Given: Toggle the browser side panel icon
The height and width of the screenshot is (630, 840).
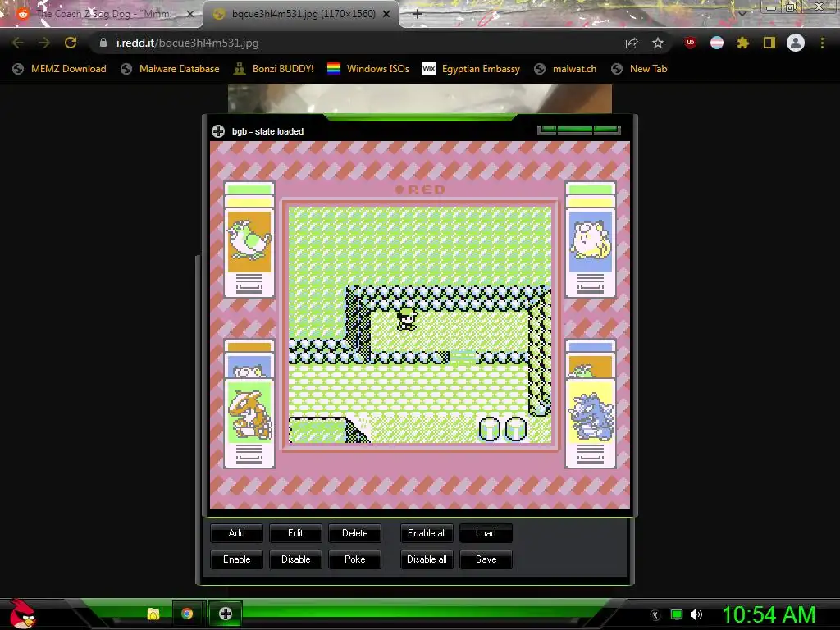Looking at the screenshot, I should pyautogui.click(x=769, y=43).
